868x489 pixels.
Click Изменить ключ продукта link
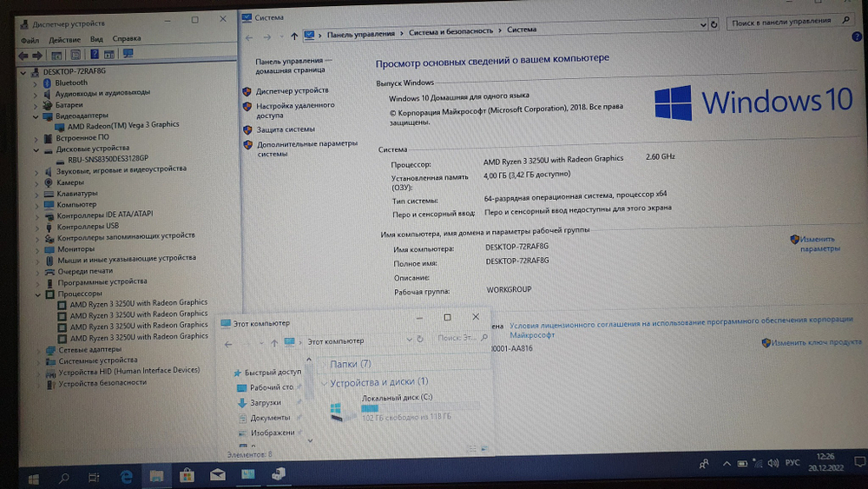[816, 342]
